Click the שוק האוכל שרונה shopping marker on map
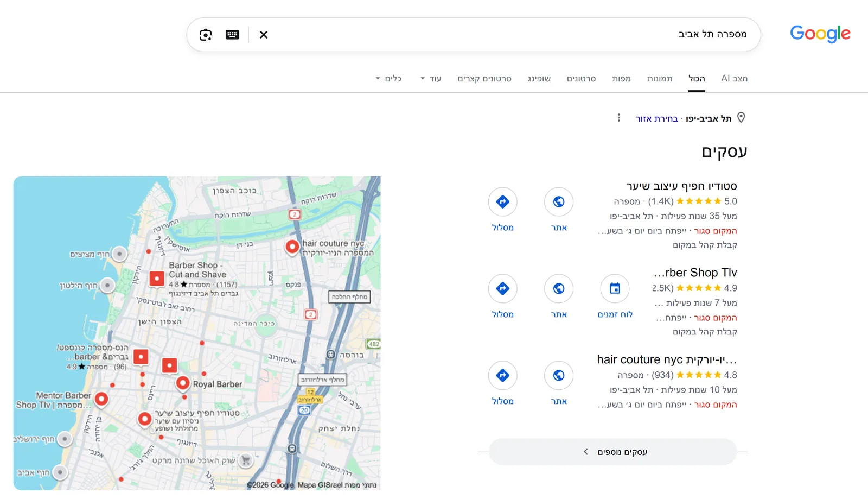Viewport: 868px width, 499px height. coord(246,460)
